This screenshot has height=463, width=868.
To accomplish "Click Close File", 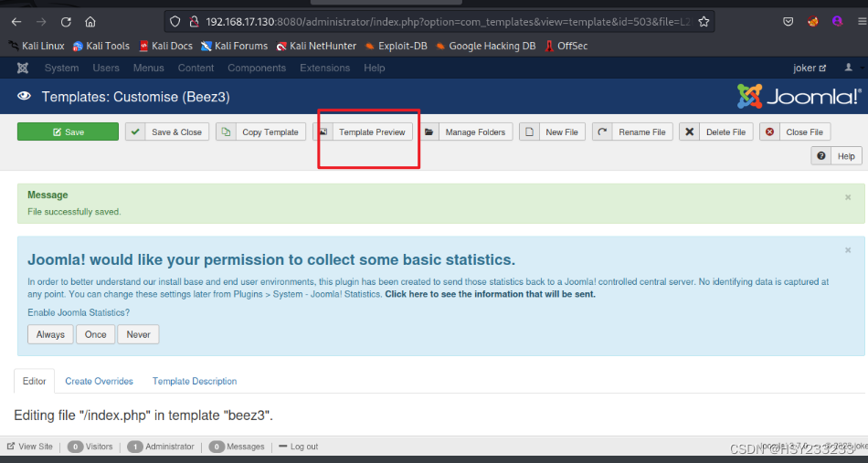I will coord(795,132).
